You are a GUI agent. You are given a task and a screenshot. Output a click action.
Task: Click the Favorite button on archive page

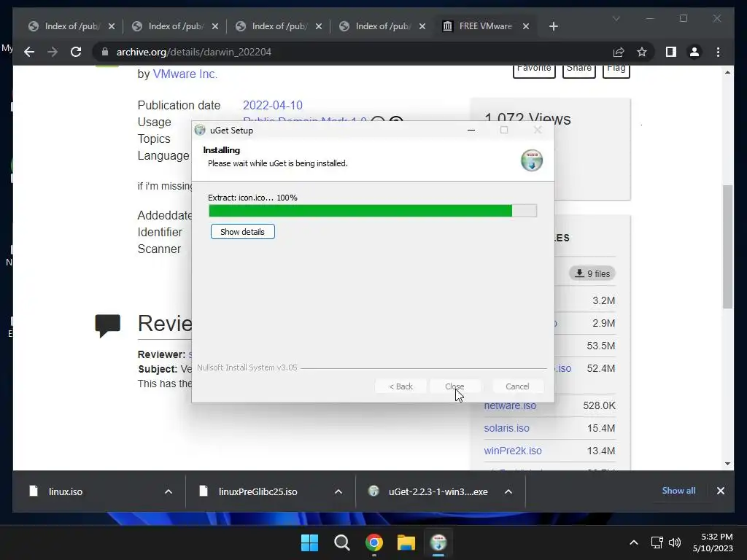tap(534, 69)
